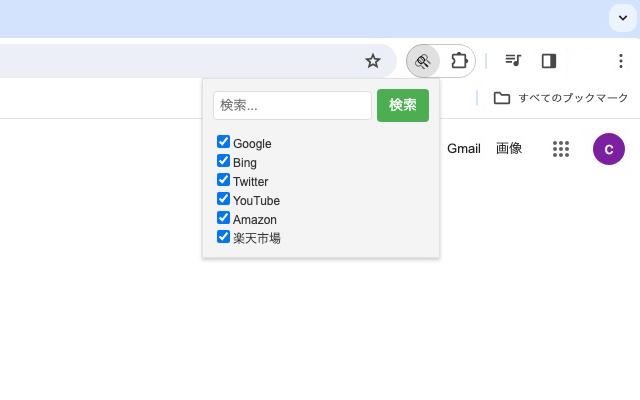Uncheck the Google checkbox

(223, 142)
